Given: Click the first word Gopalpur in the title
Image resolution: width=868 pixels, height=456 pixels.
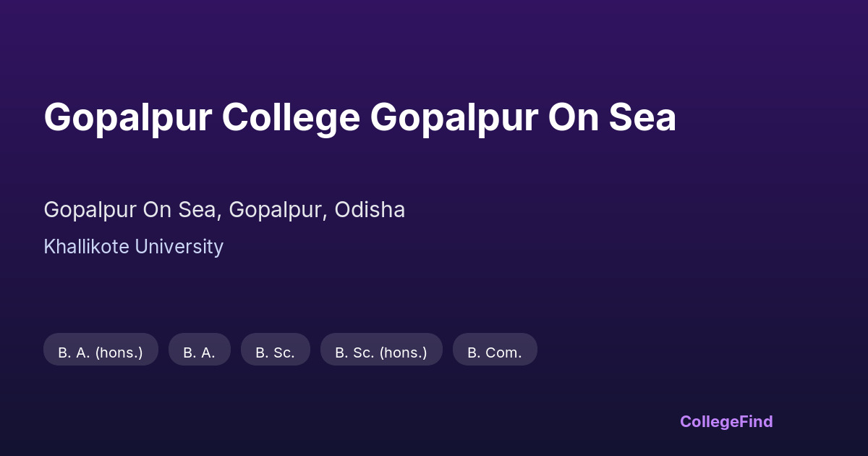Looking at the screenshot, I should 127,117.
